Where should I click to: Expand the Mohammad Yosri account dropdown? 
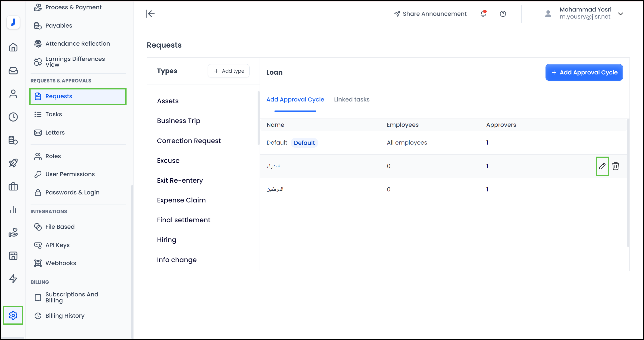(x=620, y=14)
